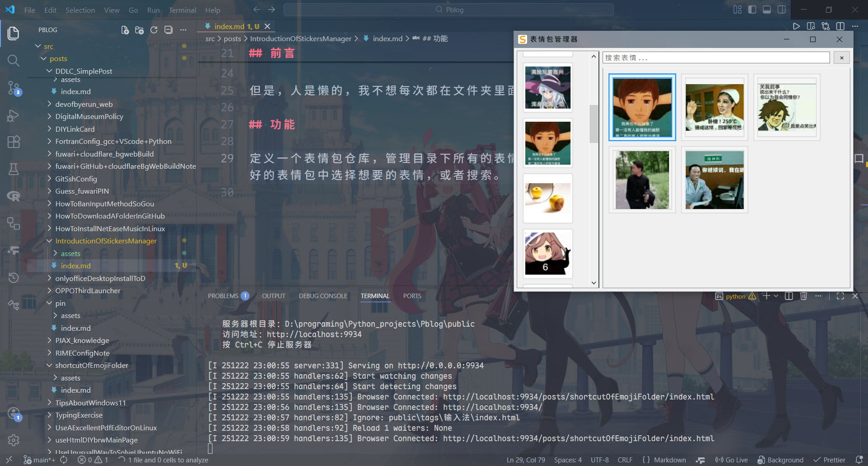Kill the active terminal

[x=804, y=296]
